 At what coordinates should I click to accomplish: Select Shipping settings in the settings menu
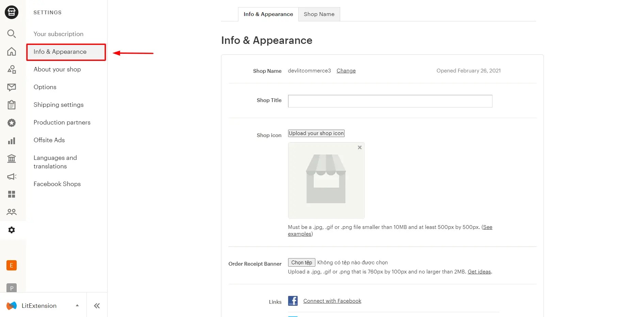[x=58, y=105]
